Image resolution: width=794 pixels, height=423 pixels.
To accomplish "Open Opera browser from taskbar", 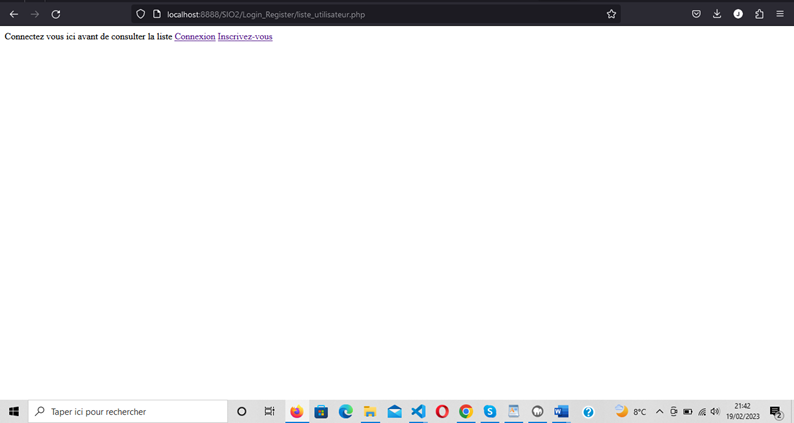I will tap(442, 411).
